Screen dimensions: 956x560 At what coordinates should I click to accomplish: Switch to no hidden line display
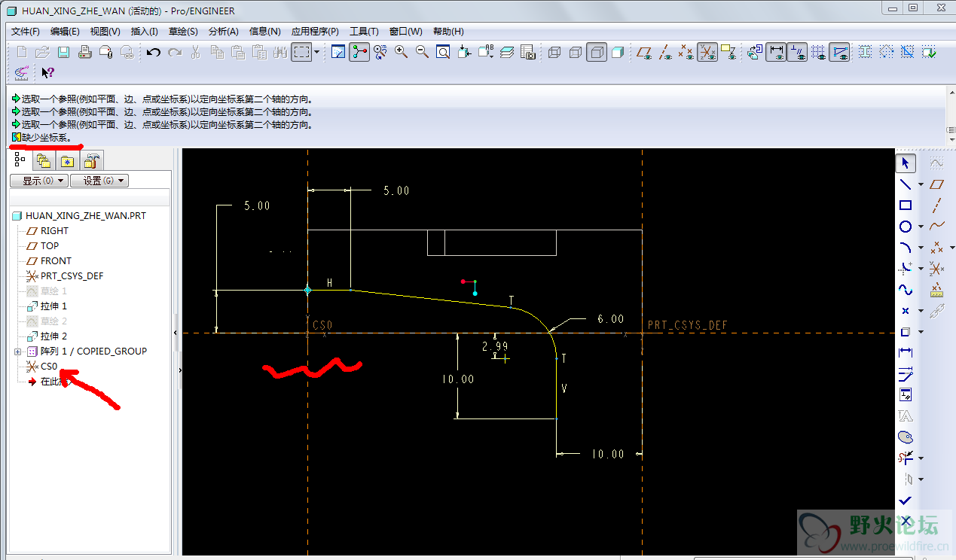pyautogui.click(x=597, y=52)
